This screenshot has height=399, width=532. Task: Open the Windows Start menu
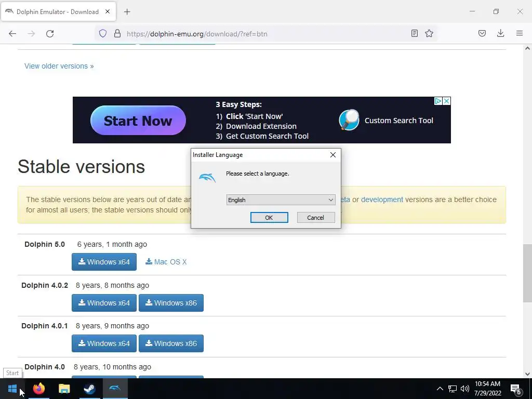click(12, 389)
